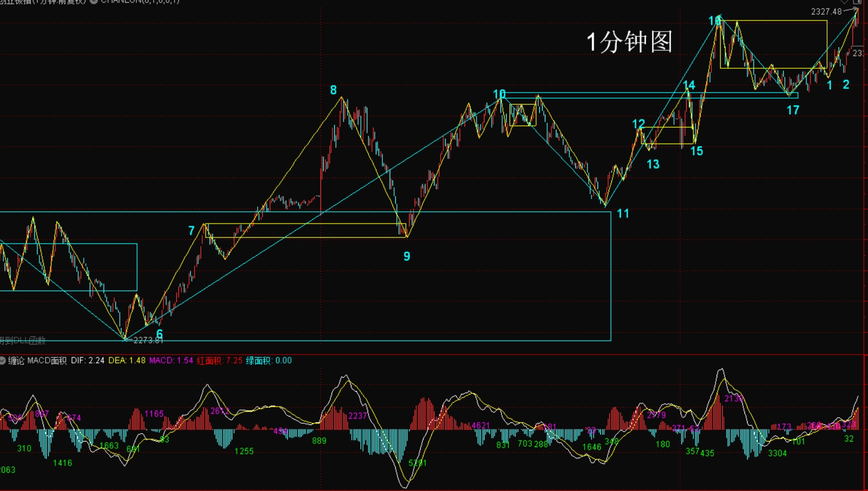Click the green 1416 MACD area value
The image size is (868, 491).
(x=63, y=463)
